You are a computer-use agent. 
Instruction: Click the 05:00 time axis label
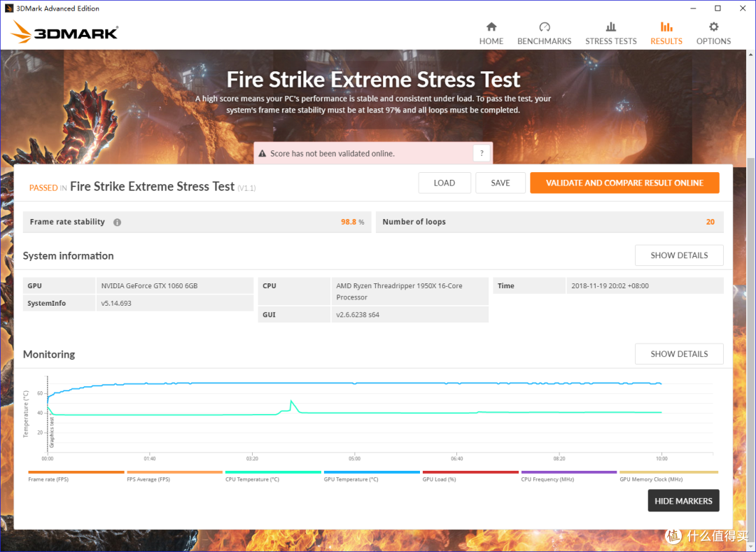coord(354,458)
